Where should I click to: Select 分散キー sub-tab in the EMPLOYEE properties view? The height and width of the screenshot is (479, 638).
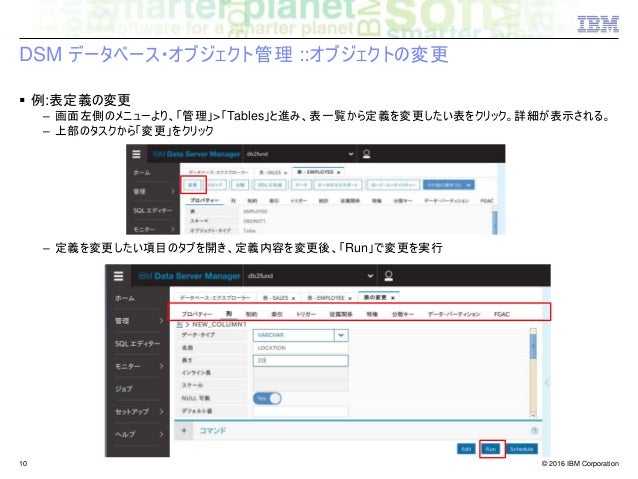pos(402,201)
